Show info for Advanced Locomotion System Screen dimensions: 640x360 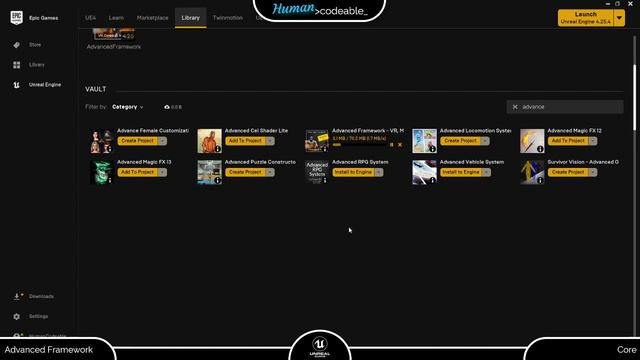433,149
